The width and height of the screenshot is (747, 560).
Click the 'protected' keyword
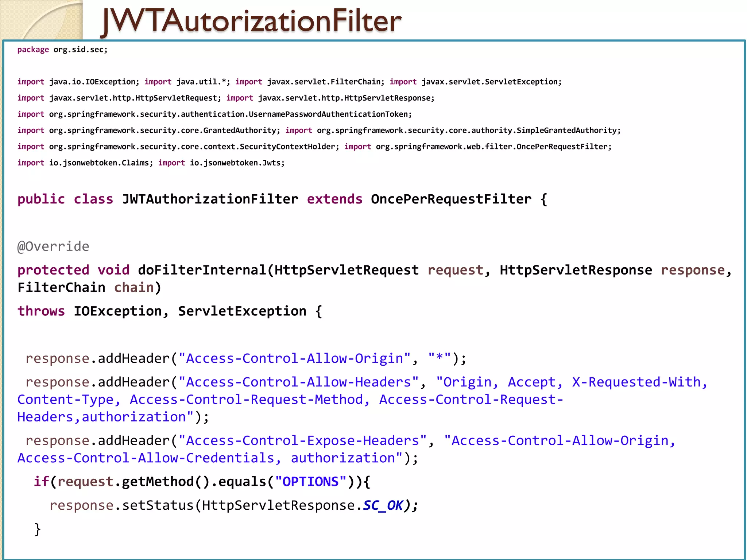[53, 270]
